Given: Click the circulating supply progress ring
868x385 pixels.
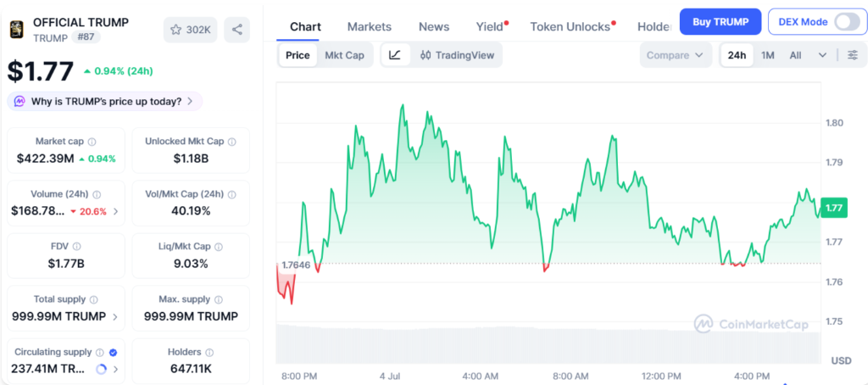Looking at the screenshot, I should click(102, 369).
